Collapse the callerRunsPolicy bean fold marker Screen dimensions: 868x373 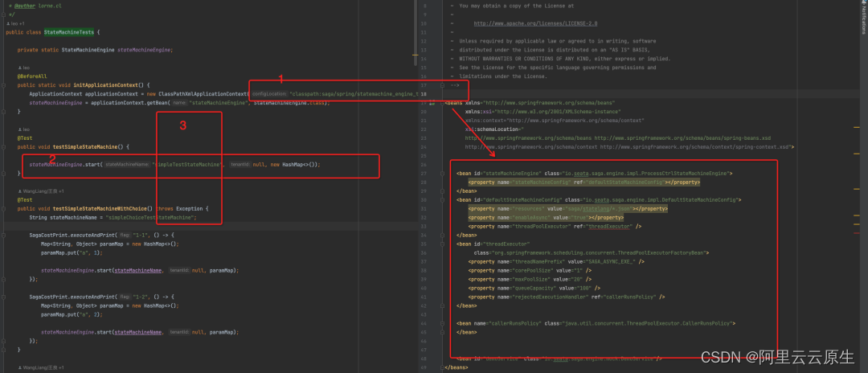442,322
